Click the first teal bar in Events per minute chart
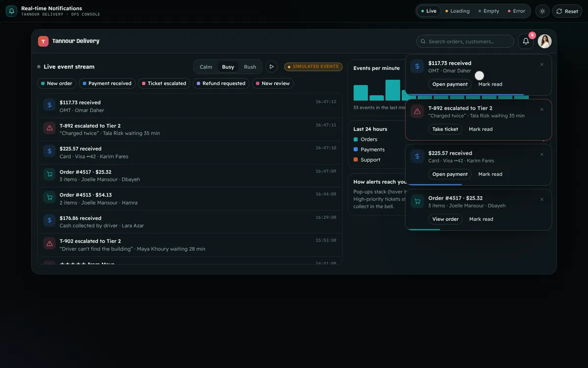This screenshot has height=368, width=588. (361, 93)
